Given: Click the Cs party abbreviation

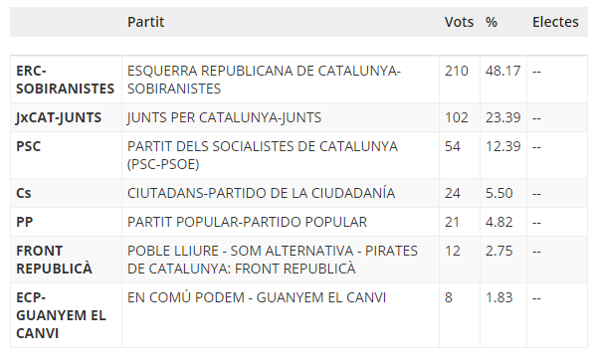Looking at the screenshot, I should (24, 193).
